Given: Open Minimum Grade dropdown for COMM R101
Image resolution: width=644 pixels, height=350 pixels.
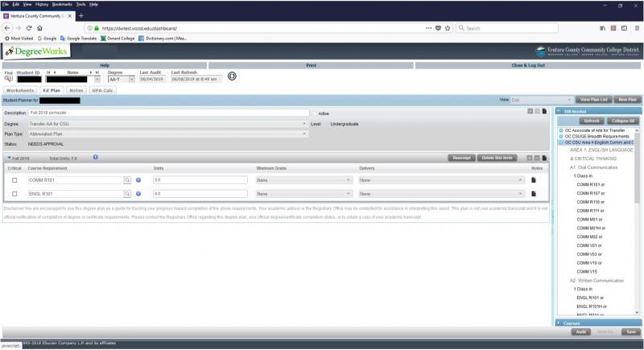Looking at the screenshot, I should [x=303, y=180].
